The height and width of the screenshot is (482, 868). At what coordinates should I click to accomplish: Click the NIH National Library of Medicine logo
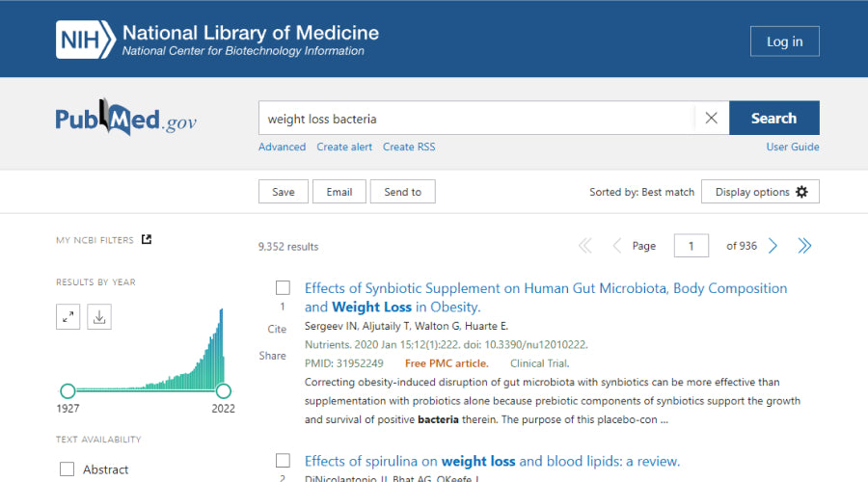click(x=217, y=40)
